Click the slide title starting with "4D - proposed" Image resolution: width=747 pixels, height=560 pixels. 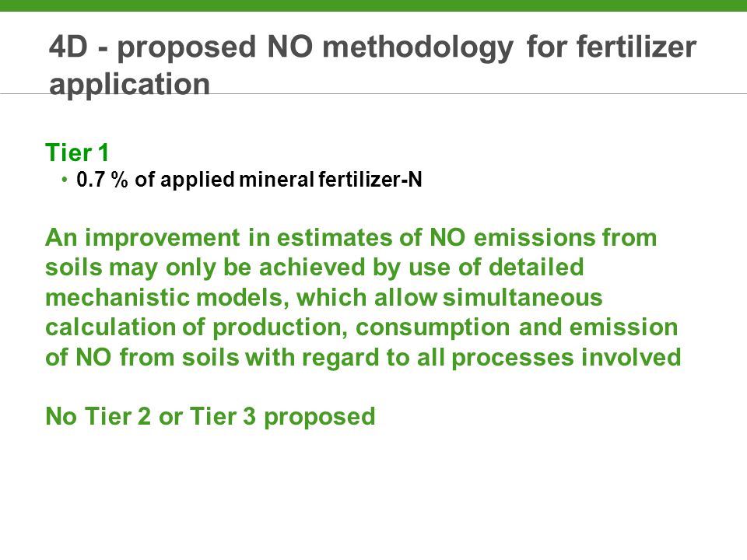(x=373, y=65)
